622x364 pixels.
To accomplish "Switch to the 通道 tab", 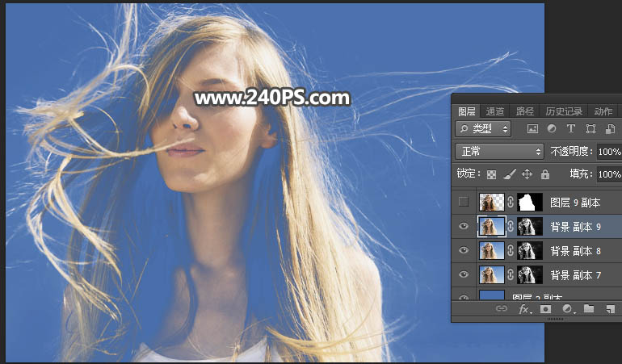I will 495,111.
